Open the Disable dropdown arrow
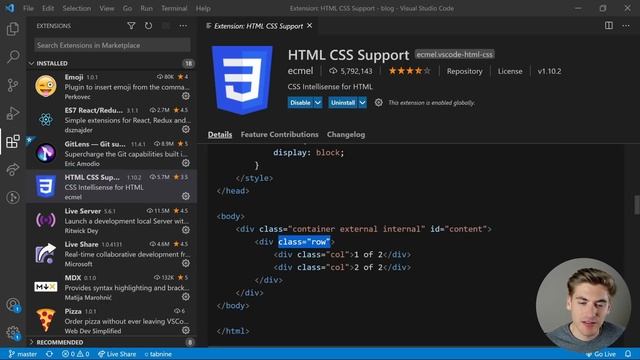Image resolution: width=640 pixels, height=360 pixels. (x=318, y=102)
